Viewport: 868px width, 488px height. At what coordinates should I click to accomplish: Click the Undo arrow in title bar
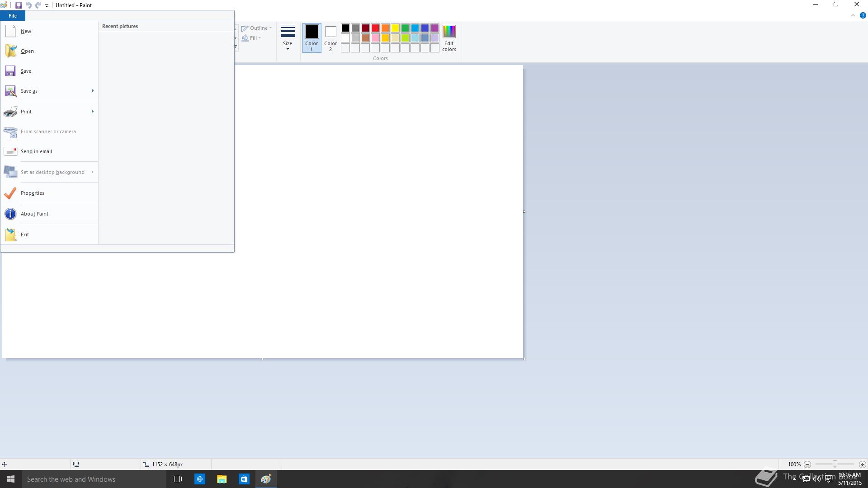[x=28, y=5]
